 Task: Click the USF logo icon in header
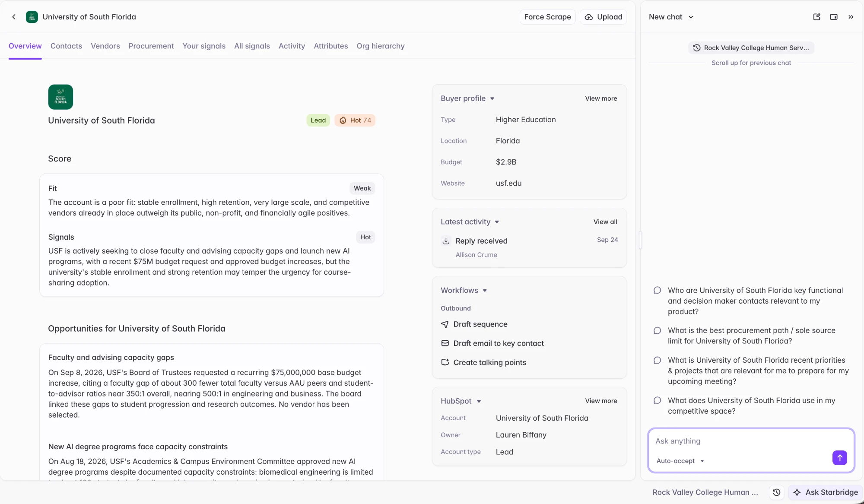[x=32, y=17]
